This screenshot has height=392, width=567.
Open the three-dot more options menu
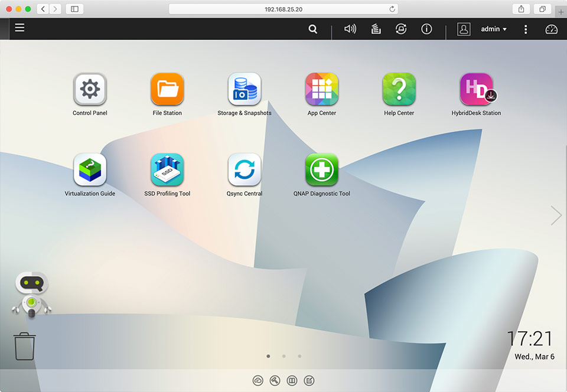[526, 30]
